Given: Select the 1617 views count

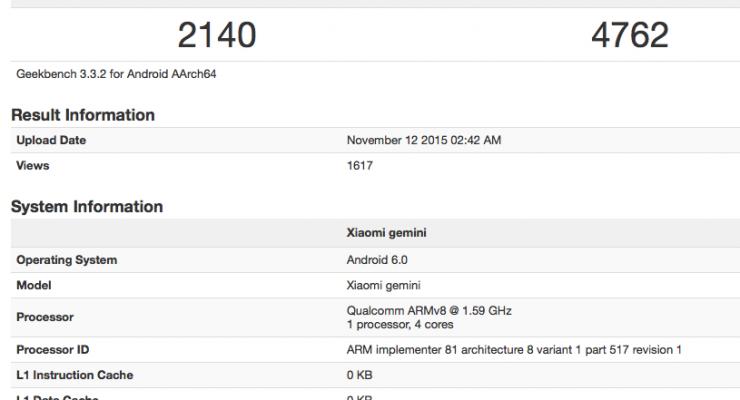Looking at the screenshot, I should pos(360,166).
